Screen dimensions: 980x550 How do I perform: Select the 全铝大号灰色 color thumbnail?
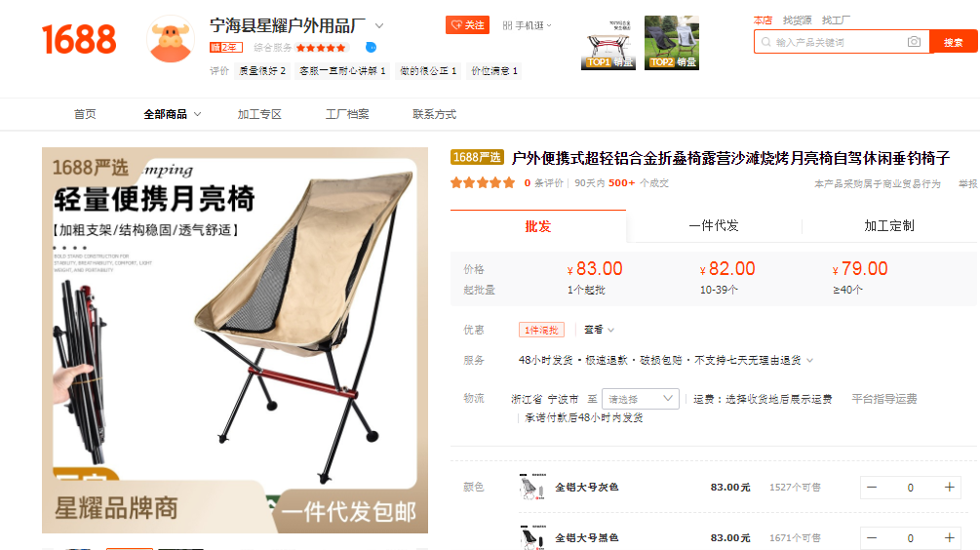(531, 487)
